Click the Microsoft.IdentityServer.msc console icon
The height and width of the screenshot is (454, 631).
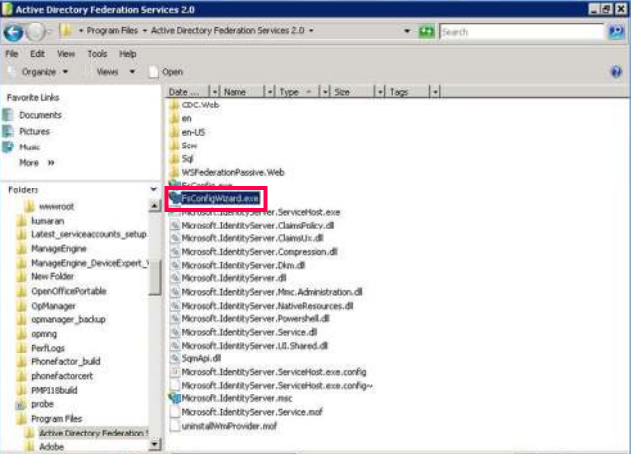[x=175, y=398]
